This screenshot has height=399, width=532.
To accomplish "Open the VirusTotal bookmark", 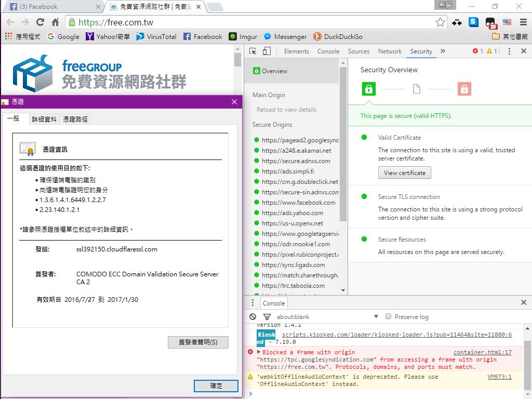I will pos(156,36).
